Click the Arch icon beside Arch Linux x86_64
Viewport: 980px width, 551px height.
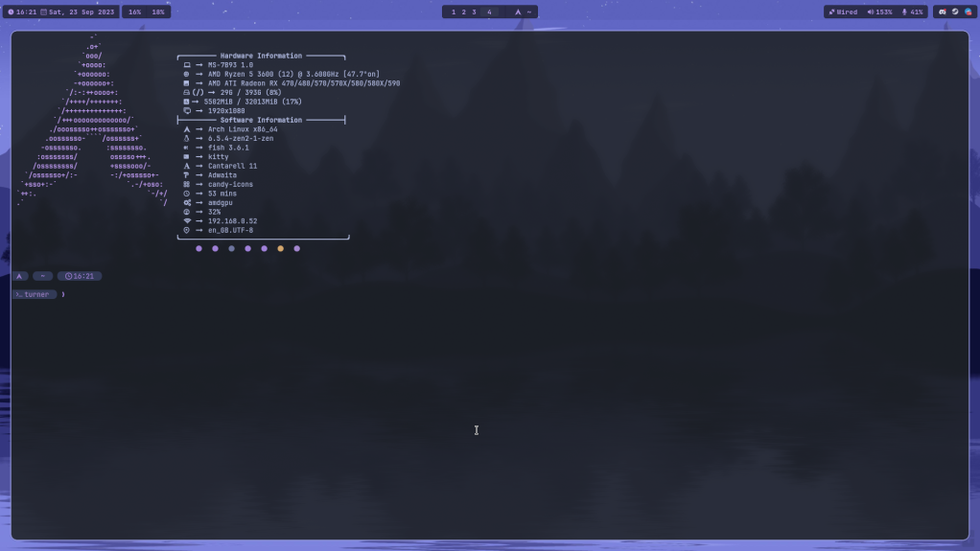(x=186, y=129)
